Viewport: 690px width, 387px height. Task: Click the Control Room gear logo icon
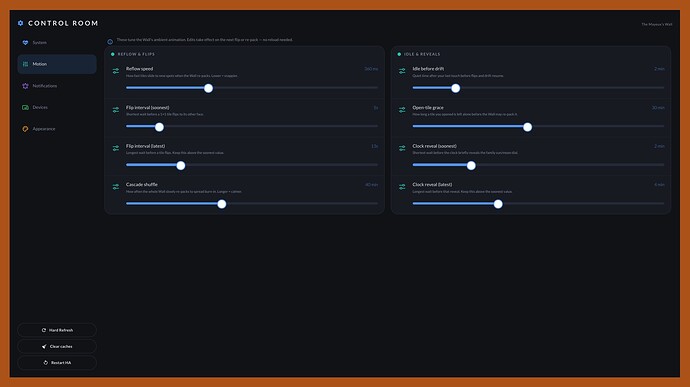(x=20, y=23)
